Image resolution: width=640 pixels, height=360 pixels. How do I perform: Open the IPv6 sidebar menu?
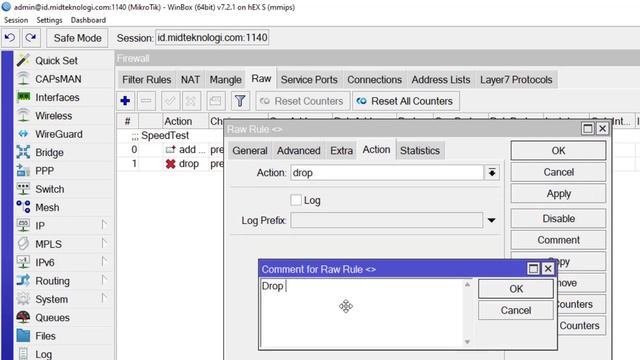tap(45, 263)
